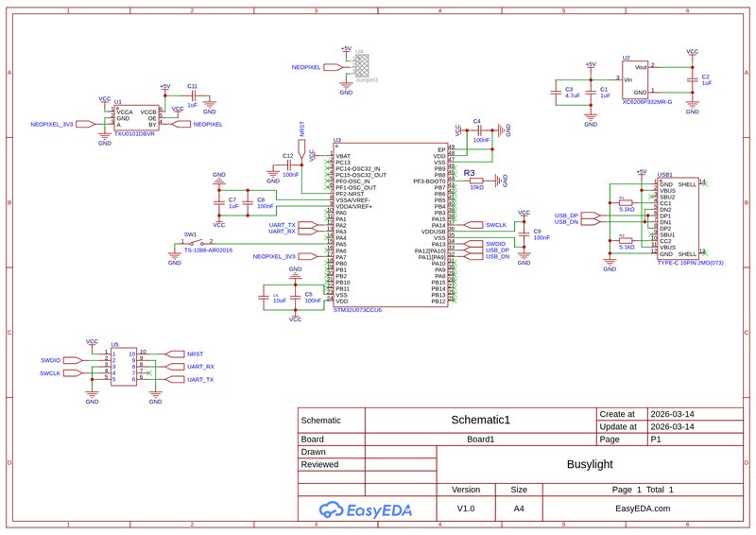
Task: Select the SWDIO net port at PA13
Action: pos(472,244)
